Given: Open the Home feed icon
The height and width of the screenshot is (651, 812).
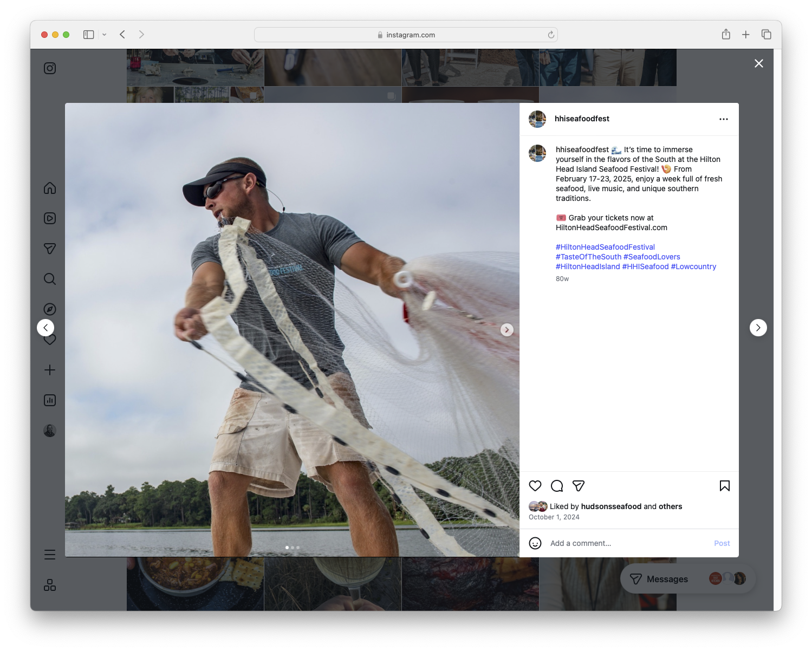Looking at the screenshot, I should (49, 188).
